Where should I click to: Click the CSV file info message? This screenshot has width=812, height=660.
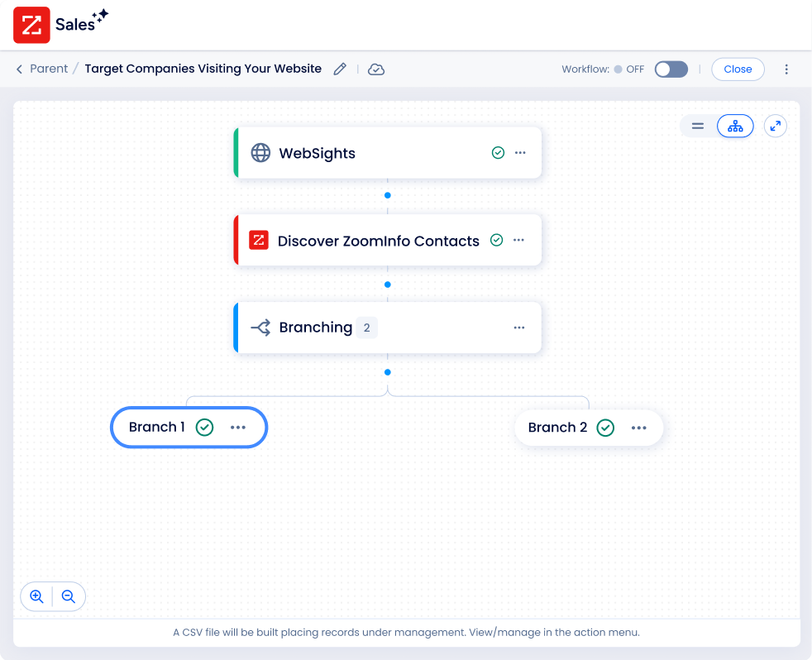407,632
